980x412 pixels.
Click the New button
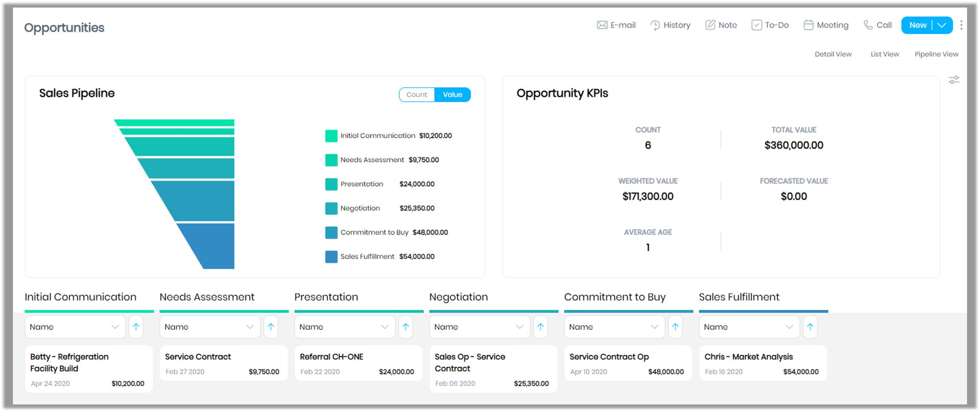(918, 25)
